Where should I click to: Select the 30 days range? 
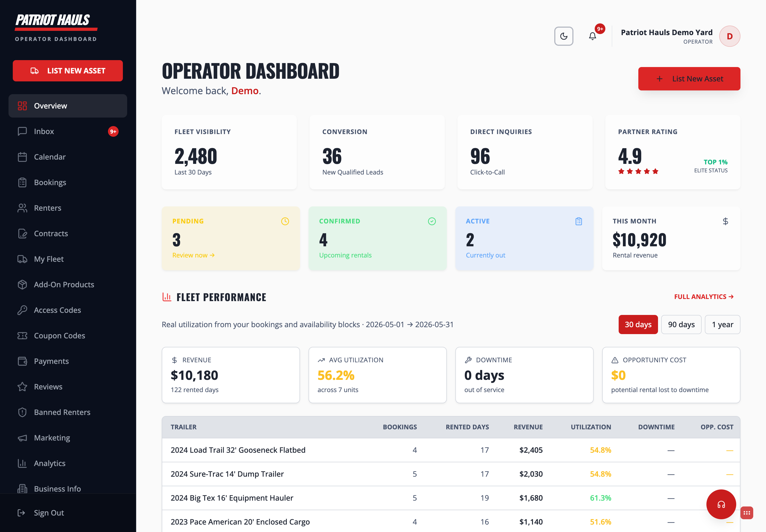tap(638, 325)
